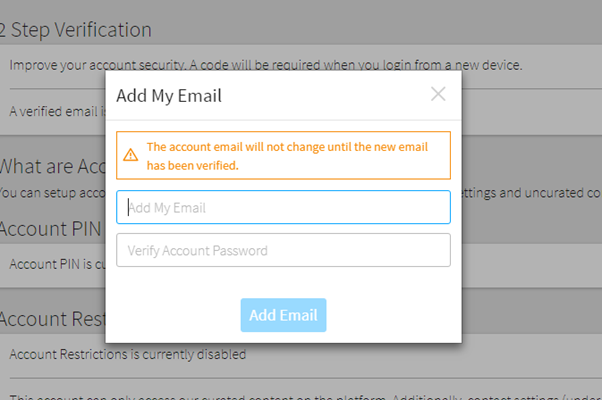Click the Add My Email dialog title
Image resolution: width=602 pixels, height=400 pixels.
pyautogui.click(x=169, y=96)
